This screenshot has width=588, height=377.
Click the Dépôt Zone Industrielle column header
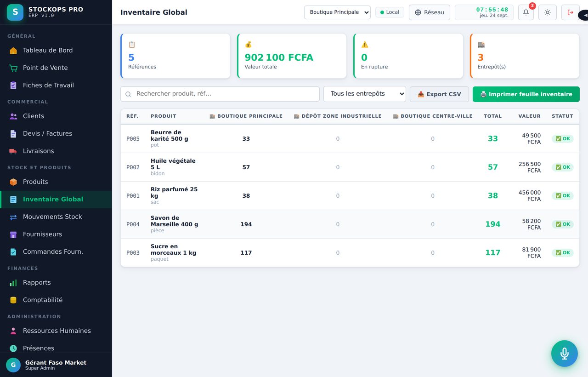click(x=338, y=116)
